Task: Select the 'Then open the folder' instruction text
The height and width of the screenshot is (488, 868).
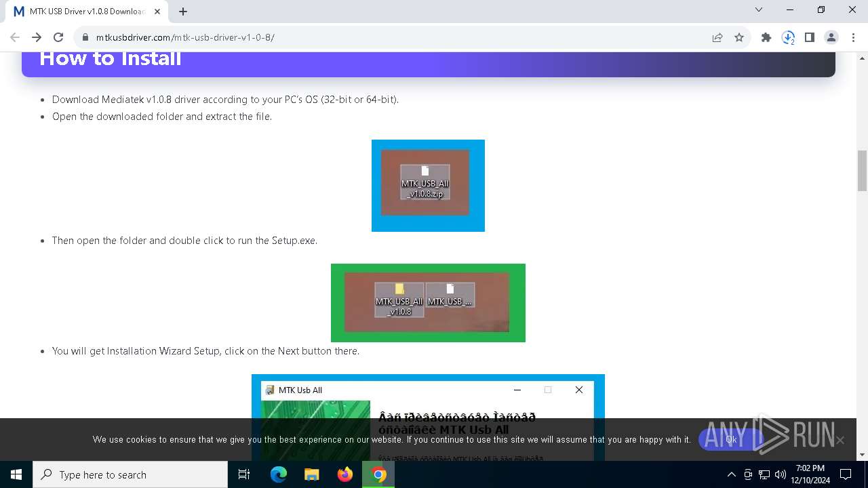Action: [184, 241]
